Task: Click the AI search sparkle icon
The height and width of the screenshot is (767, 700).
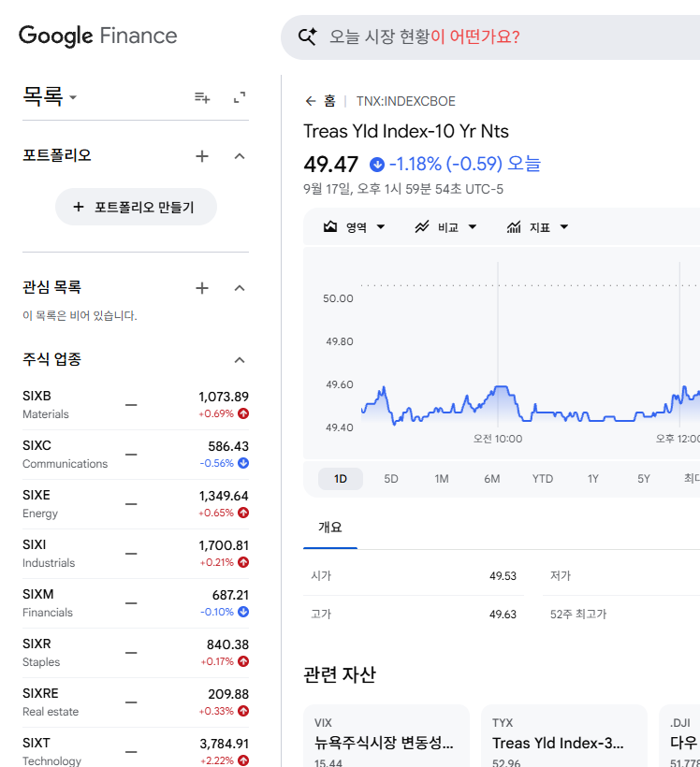Action: coord(308,36)
